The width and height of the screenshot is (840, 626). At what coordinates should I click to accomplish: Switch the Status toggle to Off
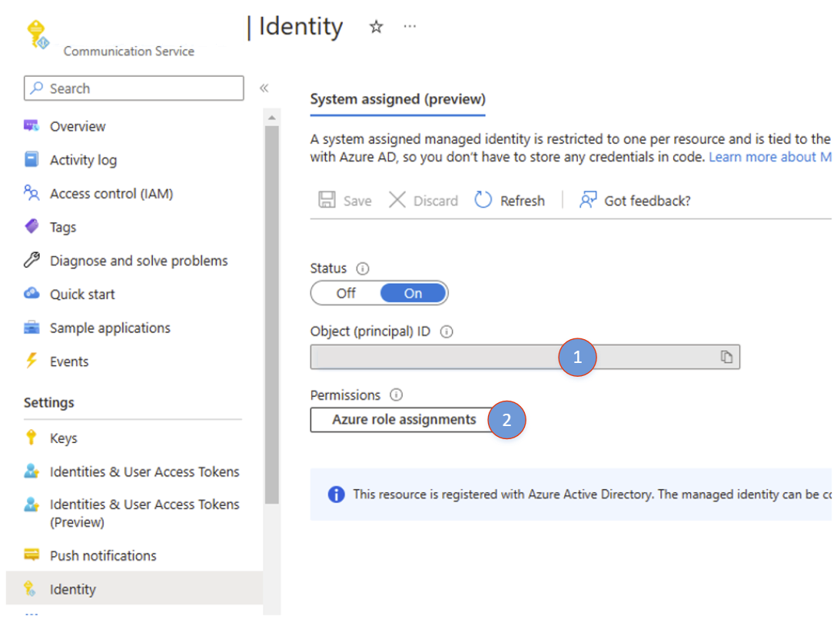[346, 293]
